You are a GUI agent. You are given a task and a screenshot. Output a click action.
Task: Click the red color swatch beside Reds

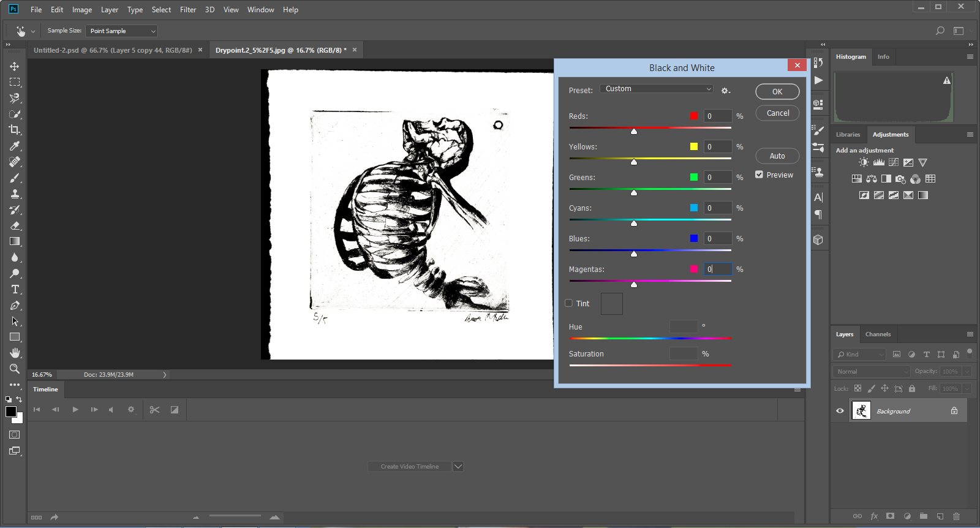[x=694, y=116]
